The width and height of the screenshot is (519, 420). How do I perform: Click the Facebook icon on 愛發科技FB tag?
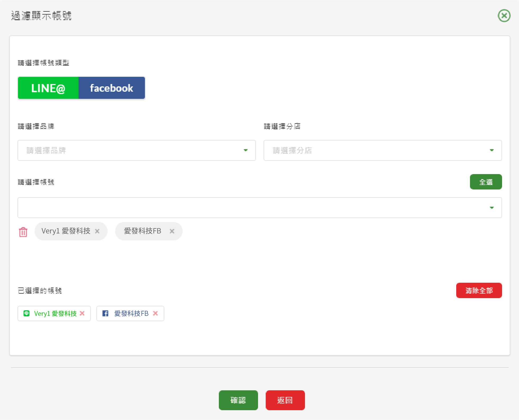[x=106, y=313]
